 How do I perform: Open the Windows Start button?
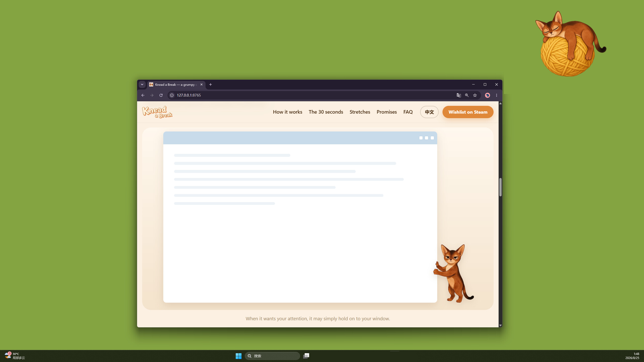(x=238, y=356)
